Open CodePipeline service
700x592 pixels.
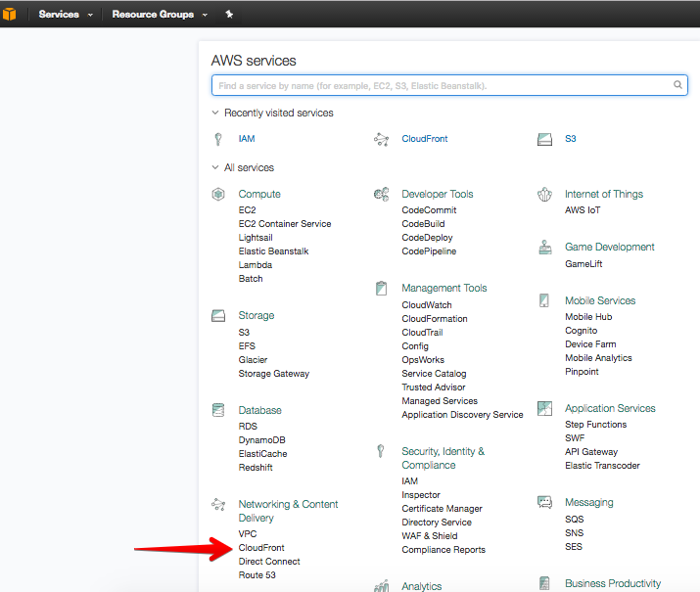[x=429, y=251]
